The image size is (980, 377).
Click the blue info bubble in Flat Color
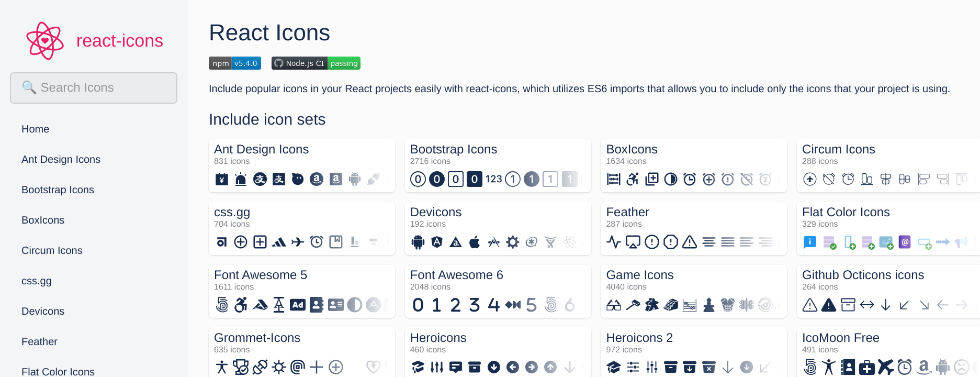pyautogui.click(x=809, y=242)
